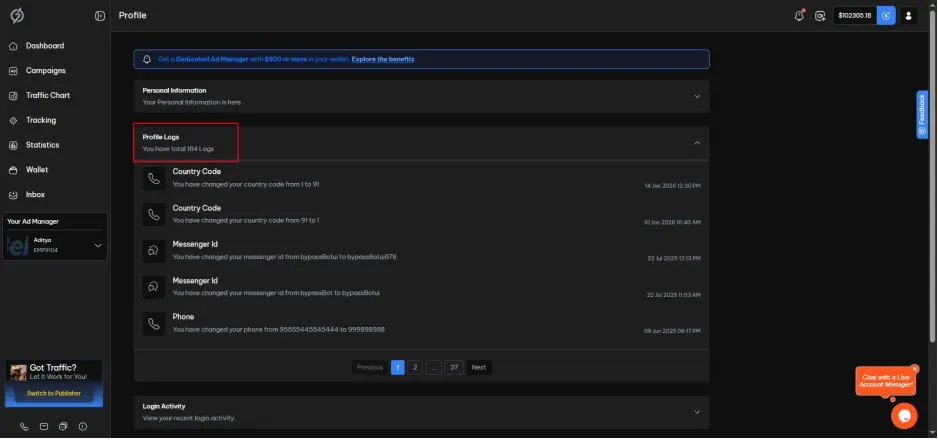Open notifications bell in top bar

[799, 16]
